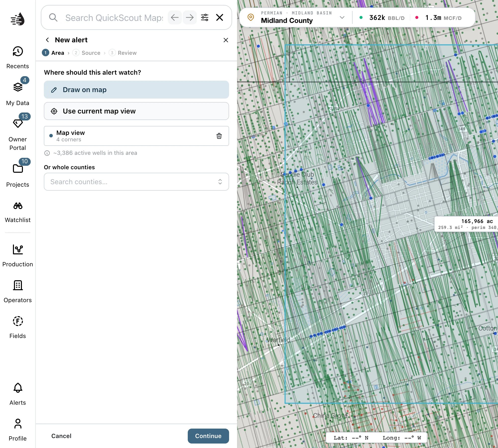Screen dimensions: 498x448
Task: Close the New alert panel
Action: point(226,40)
